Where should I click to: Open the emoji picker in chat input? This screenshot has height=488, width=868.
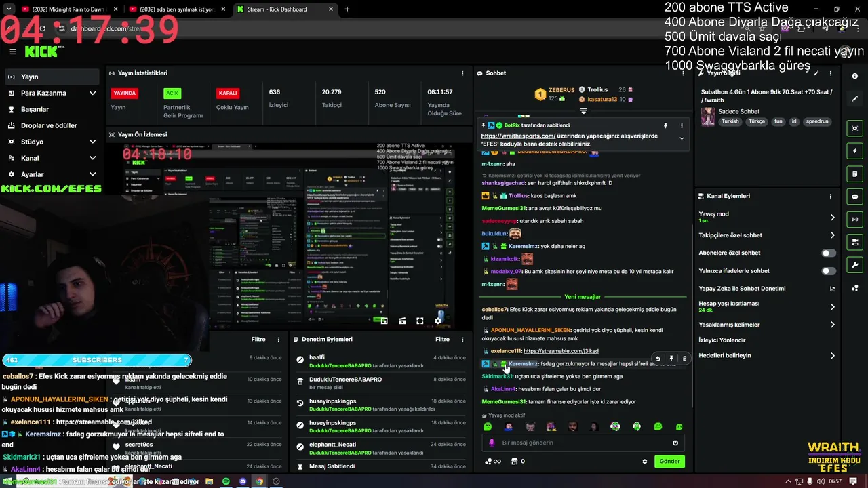coord(675,443)
